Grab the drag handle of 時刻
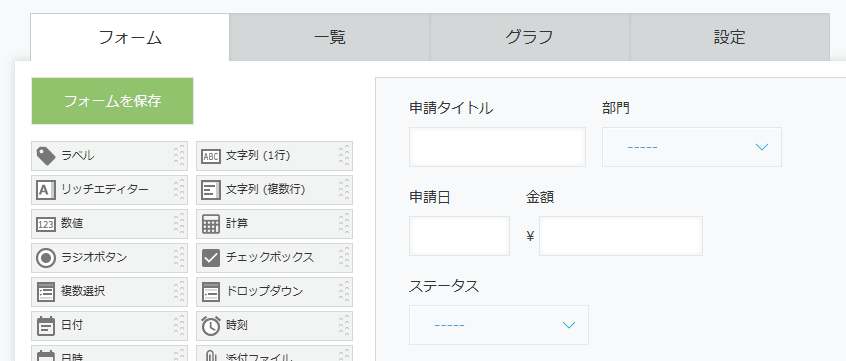846x361 pixels. [x=344, y=326]
